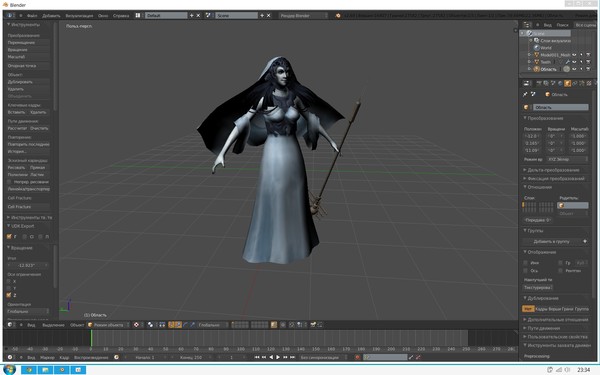Open the Файл menu
Image resolution: width=600 pixels, height=375 pixels.
click(32, 16)
